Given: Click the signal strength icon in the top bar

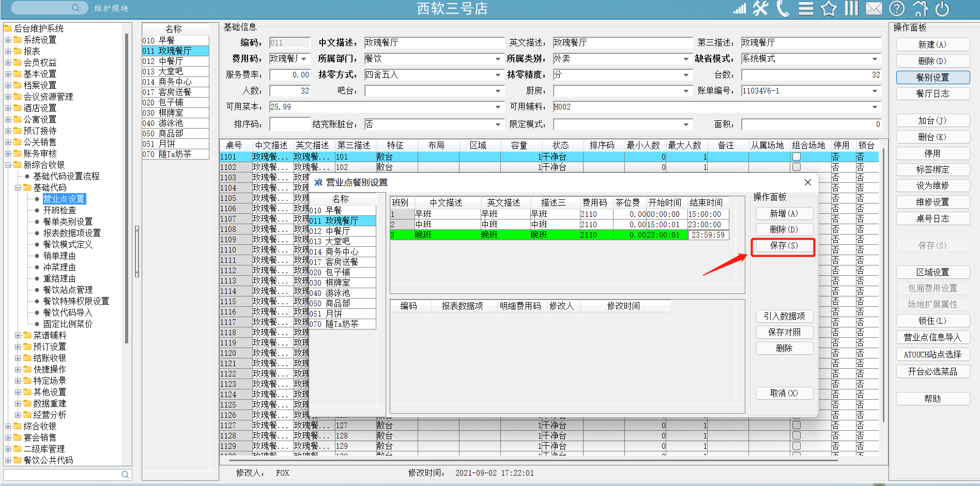Looking at the screenshot, I should click(x=740, y=8).
